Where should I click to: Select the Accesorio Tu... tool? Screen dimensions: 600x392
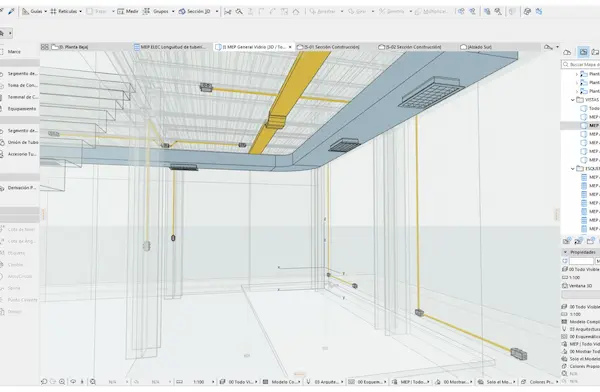[x=19, y=154]
